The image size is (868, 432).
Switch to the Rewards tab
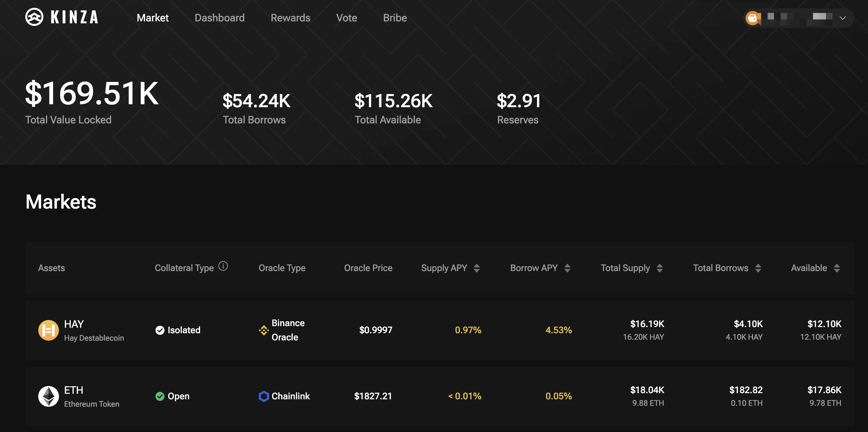(290, 18)
